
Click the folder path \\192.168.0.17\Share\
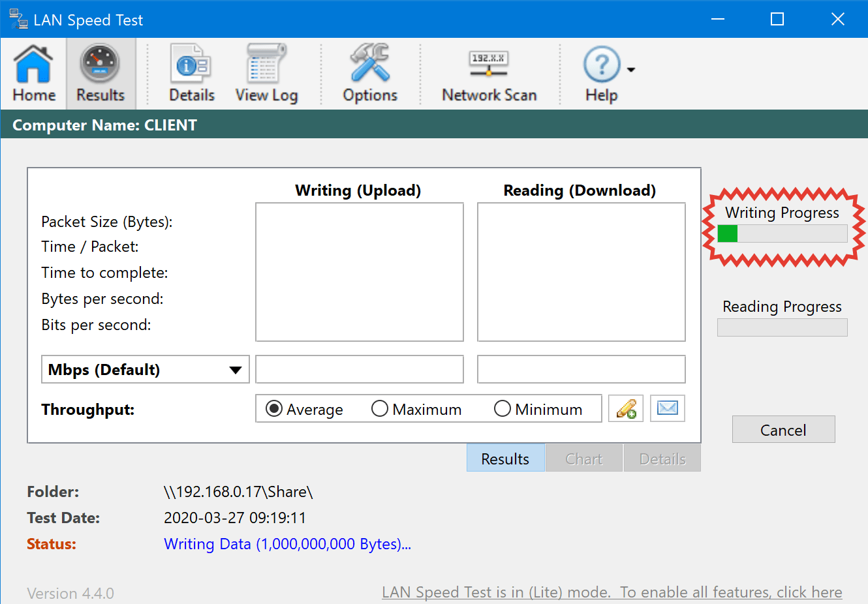coord(238,492)
